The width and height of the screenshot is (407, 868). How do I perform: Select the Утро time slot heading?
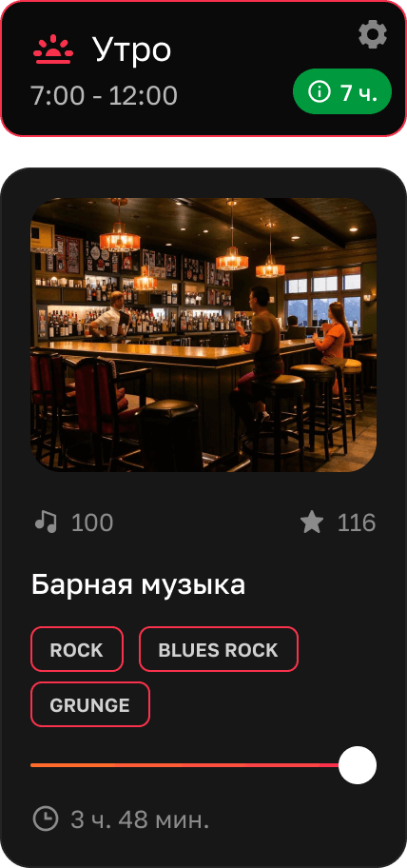(132, 49)
